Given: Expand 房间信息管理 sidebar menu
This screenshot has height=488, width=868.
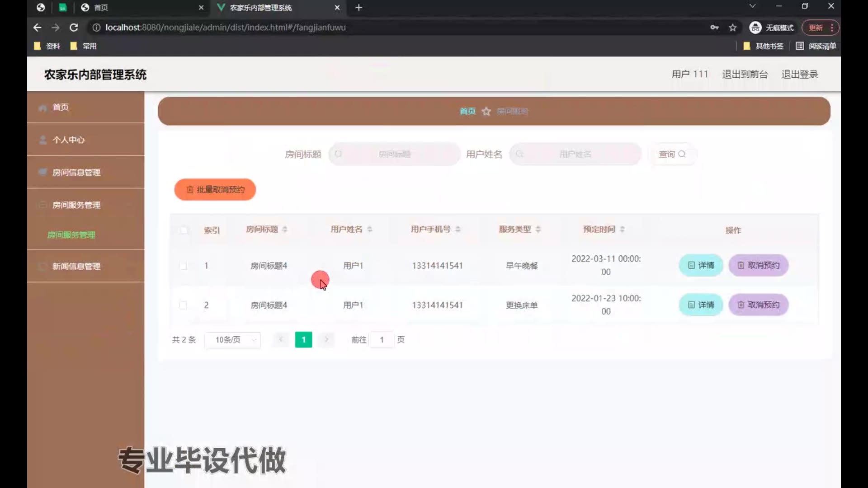Looking at the screenshot, I should 76,172.
